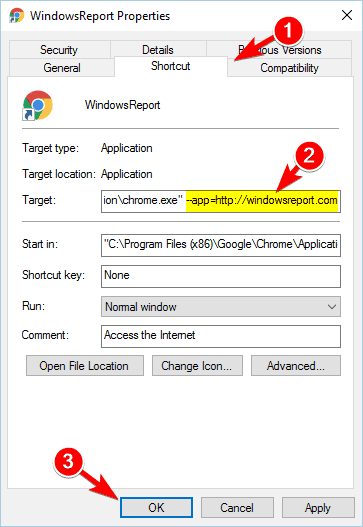
Task: Click the Target label
Action: (x=39, y=200)
